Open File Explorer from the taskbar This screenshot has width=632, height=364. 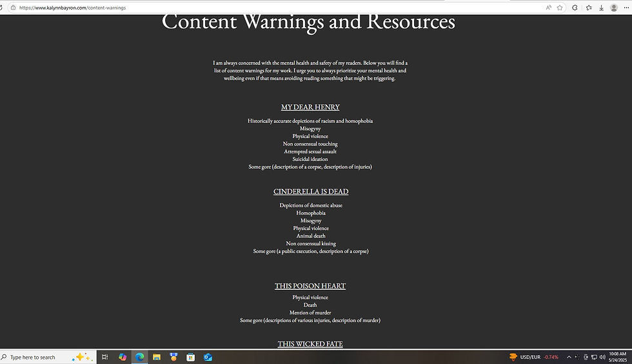(x=156, y=357)
